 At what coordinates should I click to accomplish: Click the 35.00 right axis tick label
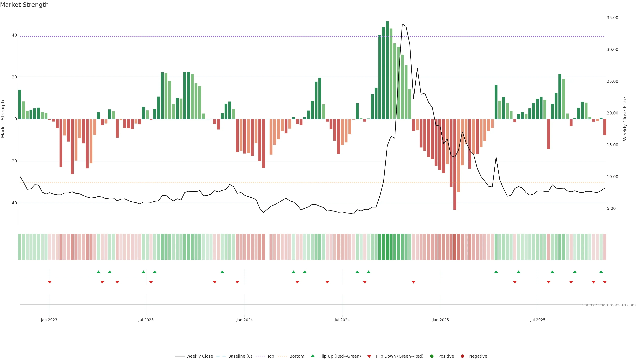click(x=612, y=18)
